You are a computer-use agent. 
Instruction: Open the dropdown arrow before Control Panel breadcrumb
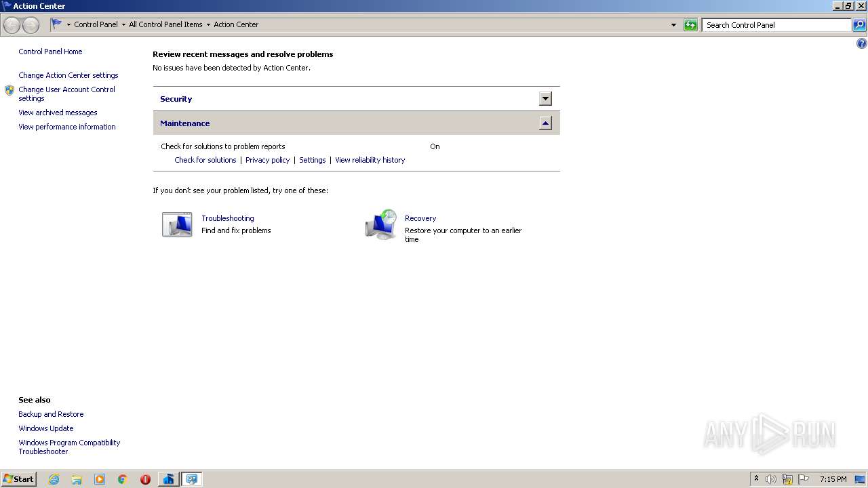coord(68,25)
